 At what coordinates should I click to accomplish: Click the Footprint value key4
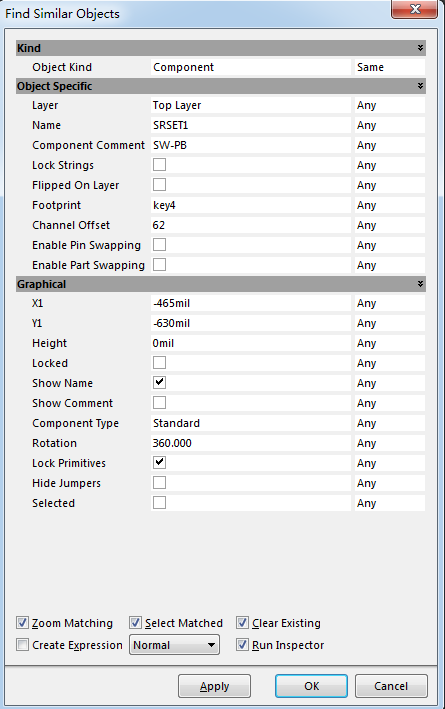pos(251,205)
